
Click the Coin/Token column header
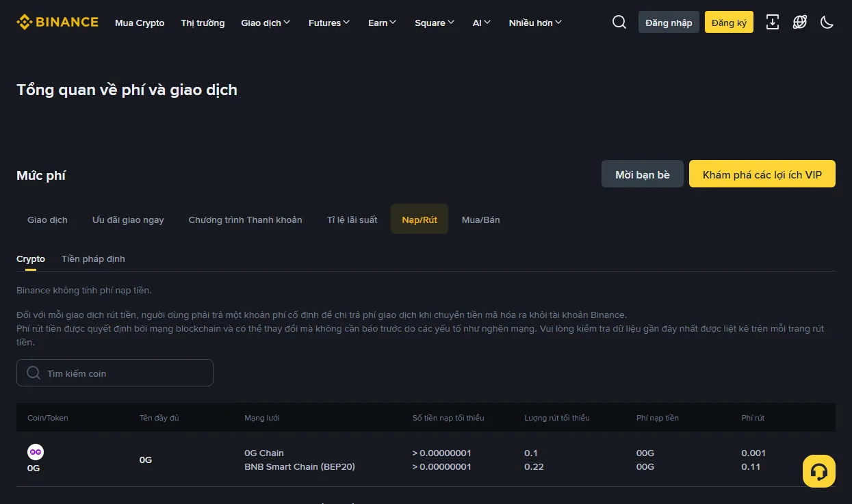[48, 418]
